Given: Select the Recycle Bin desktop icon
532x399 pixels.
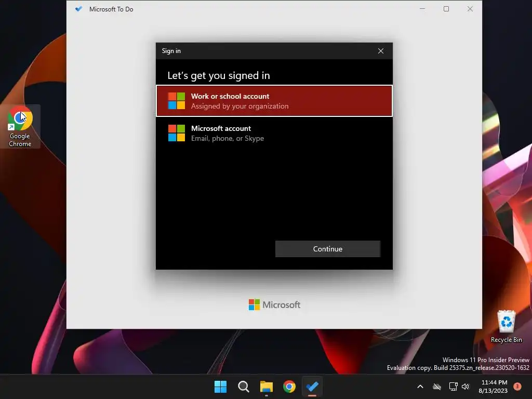Looking at the screenshot, I should (x=506, y=326).
